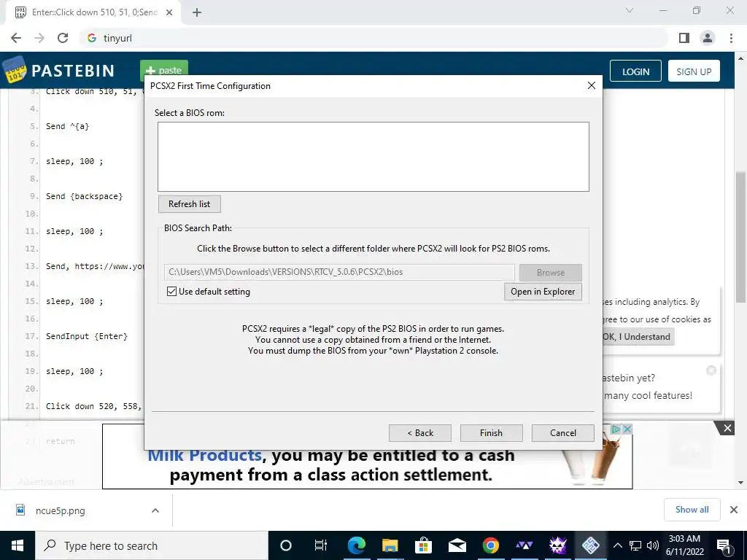Screen dimensions: 747x560
Task: Click the < Back button
Action: [x=419, y=433]
